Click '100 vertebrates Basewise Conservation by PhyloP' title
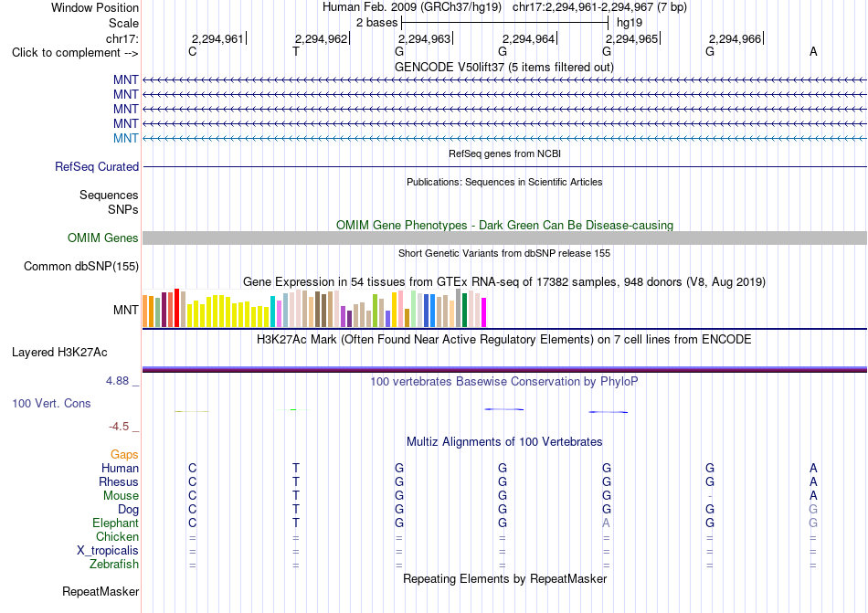Image resolution: width=868 pixels, height=613 pixels. [503, 381]
